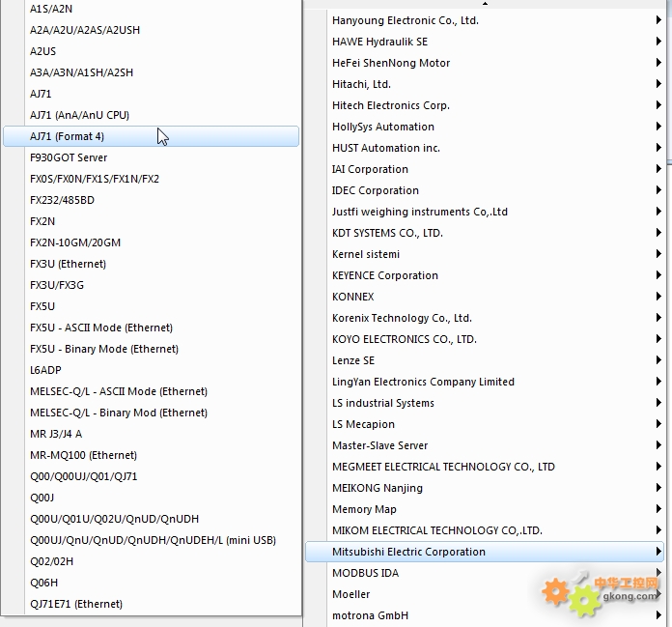Select A3A/A3N/A1SH/A2SH entry

151,72
